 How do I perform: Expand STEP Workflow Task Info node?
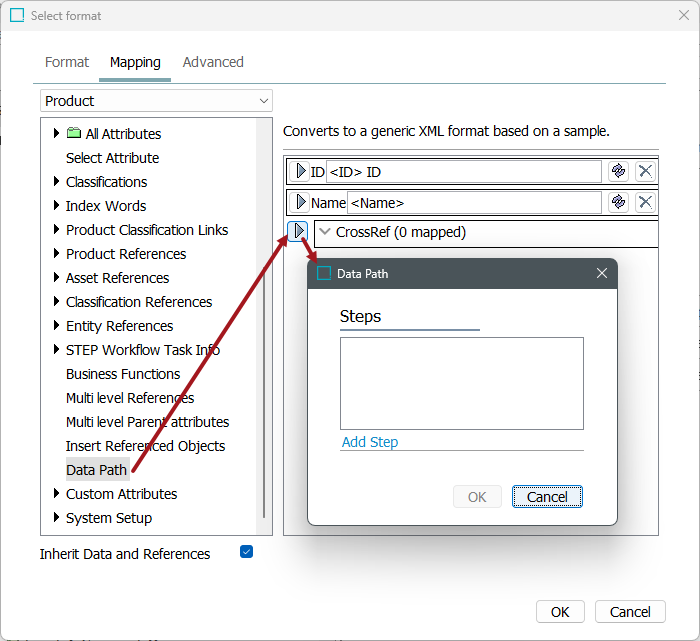pos(56,350)
